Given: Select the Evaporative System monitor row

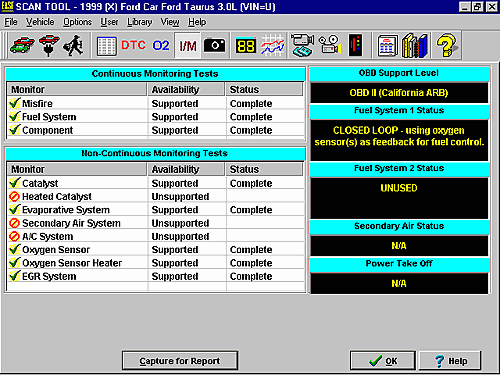Looking at the screenshot, I should coord(155,210).
